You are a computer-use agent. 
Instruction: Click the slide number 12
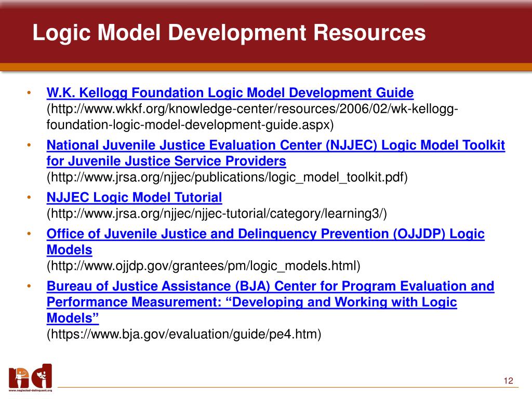(508, 381)
